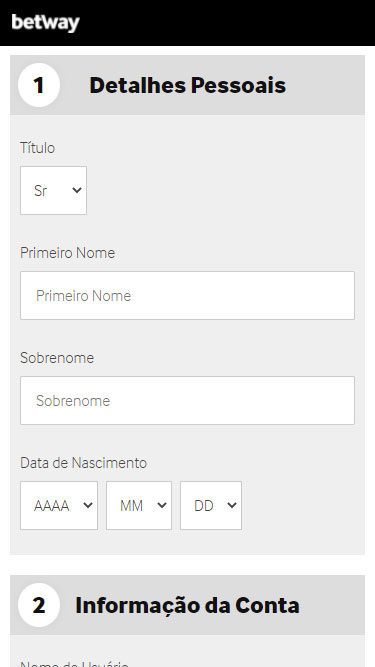375x667 pixels.
Task: Open the DD day dropdown
Action: point(211,505)
